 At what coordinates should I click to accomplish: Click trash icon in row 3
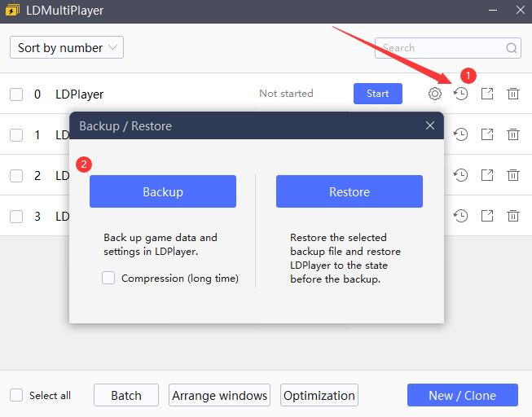513,216
